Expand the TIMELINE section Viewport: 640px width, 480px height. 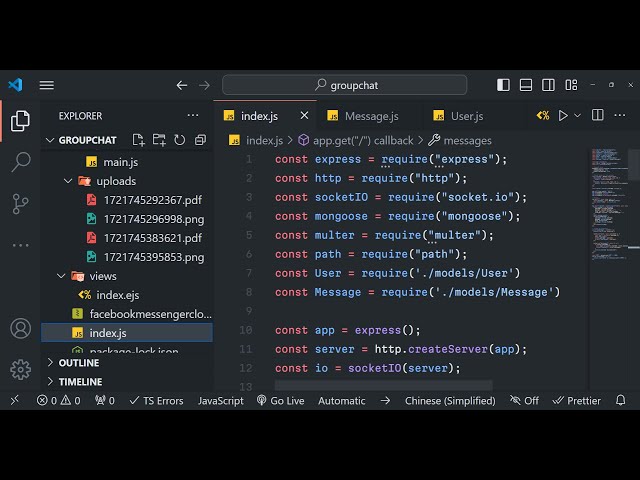coord(80,382)
